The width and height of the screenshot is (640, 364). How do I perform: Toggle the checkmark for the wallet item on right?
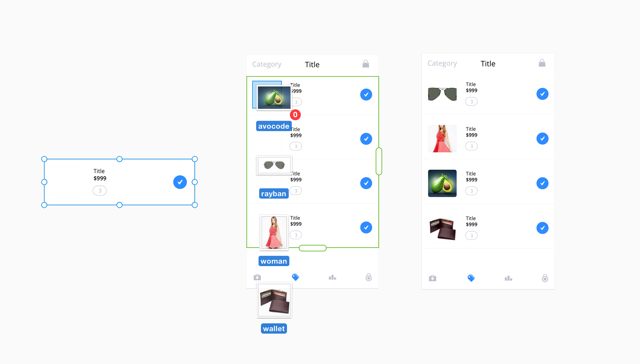tap(542, 228)
